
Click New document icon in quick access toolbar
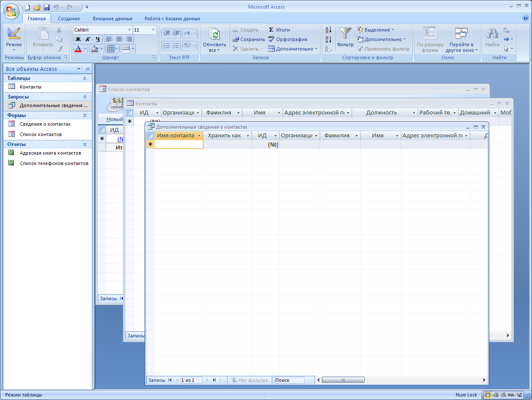pos(28,7)
